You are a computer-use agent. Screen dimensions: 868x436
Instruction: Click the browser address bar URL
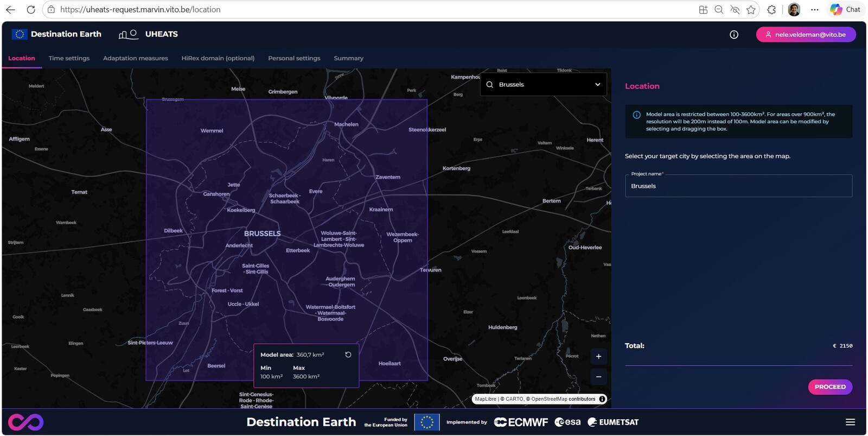140,10
